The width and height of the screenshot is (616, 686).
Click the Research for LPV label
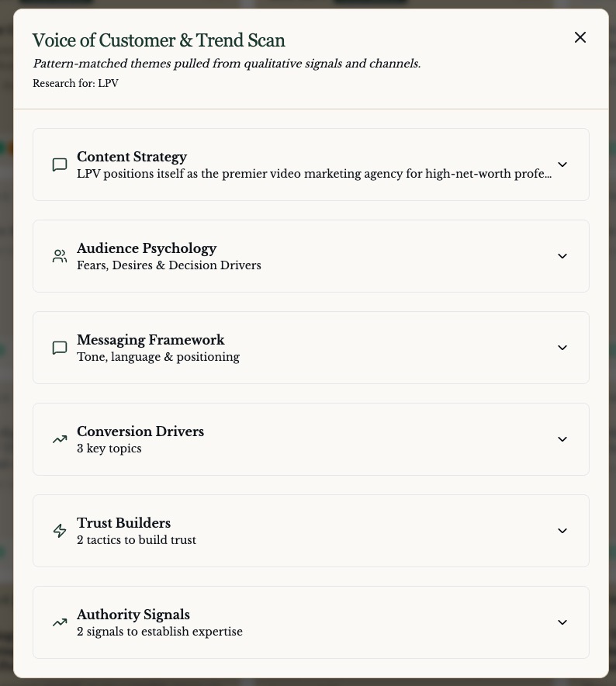(75, 83)
